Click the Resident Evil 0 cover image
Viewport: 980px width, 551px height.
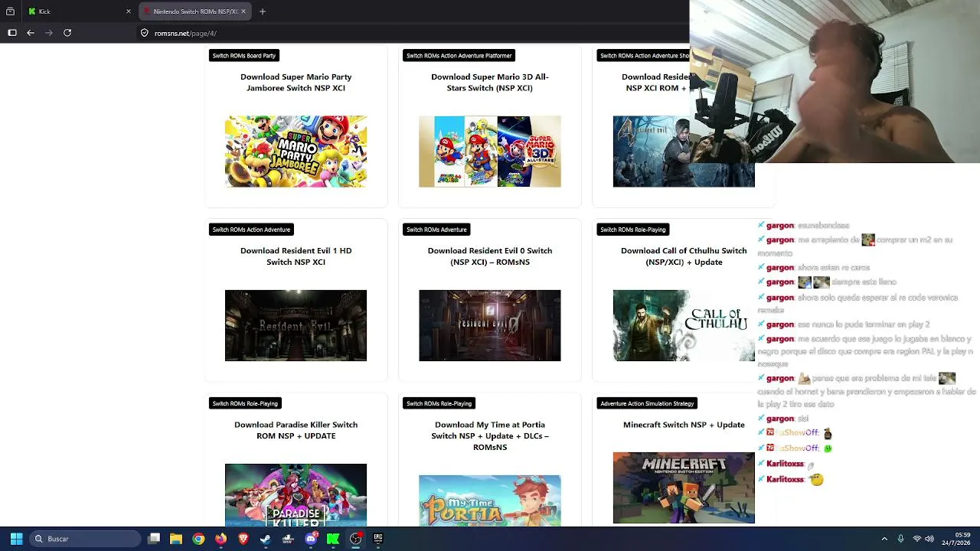click(490, 325)
